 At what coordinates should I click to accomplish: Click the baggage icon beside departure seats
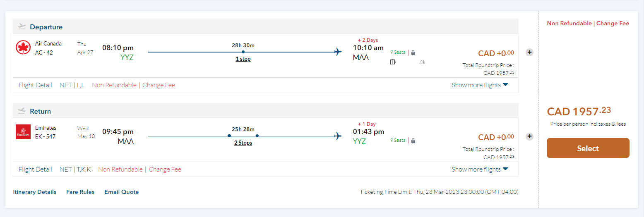pyautogui.click(x=413, y=52)
